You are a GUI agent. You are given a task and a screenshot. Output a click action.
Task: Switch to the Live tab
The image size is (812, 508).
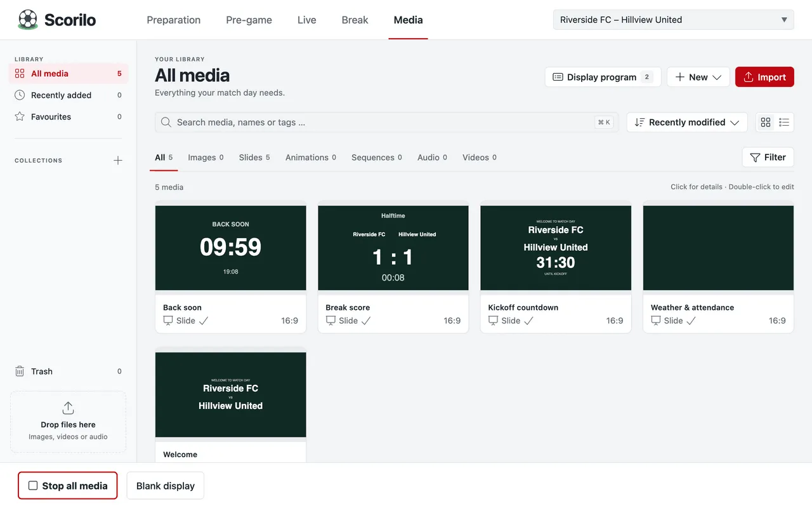[x=306, y=20]
